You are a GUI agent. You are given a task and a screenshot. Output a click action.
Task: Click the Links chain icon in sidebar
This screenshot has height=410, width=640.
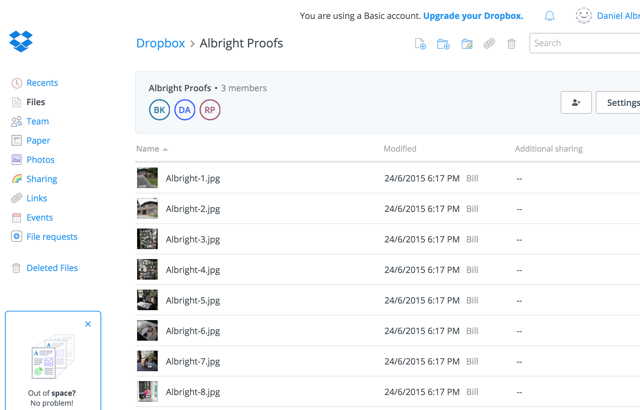(16, 198)
